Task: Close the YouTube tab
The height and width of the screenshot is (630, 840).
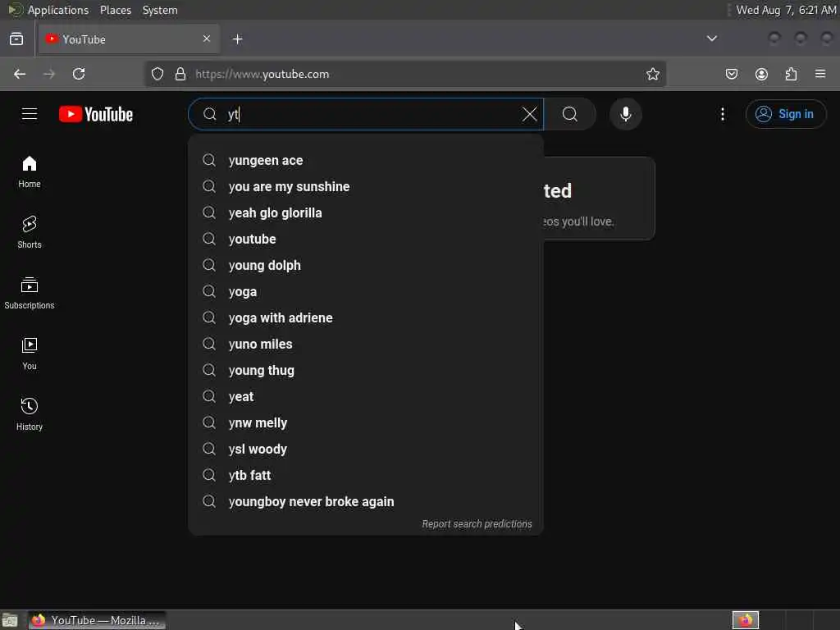Action: tap(207, 39)
